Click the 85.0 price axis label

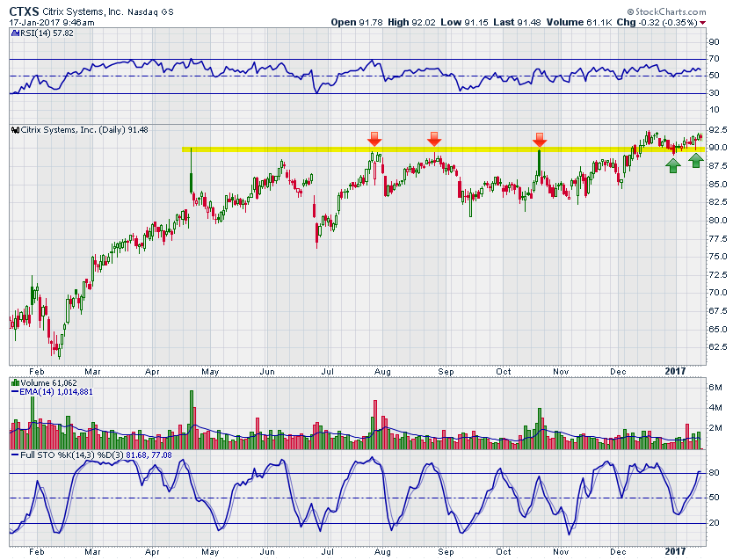(x=717, y=184)
